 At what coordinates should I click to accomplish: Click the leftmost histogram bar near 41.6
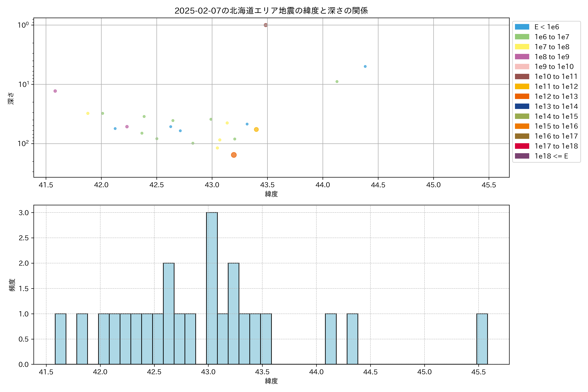[60, 339]
